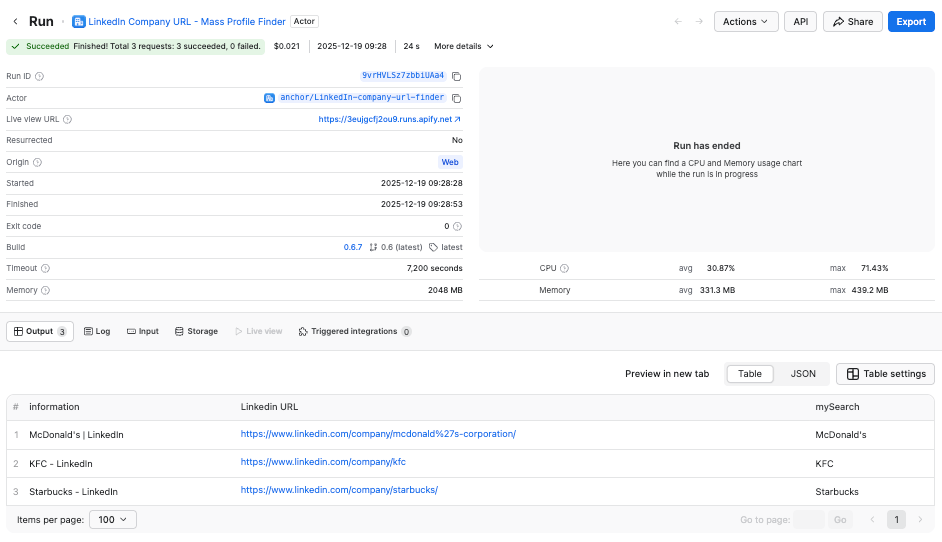Open the Starbucks LinkedIn company URL
Screen dimensions: 942x542
point(339,490)
